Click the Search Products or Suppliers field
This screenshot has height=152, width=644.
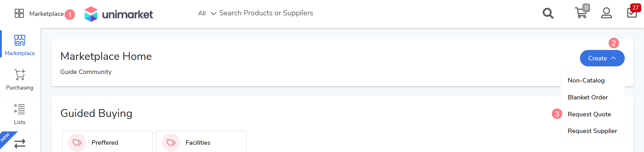(x=266, y=13)
